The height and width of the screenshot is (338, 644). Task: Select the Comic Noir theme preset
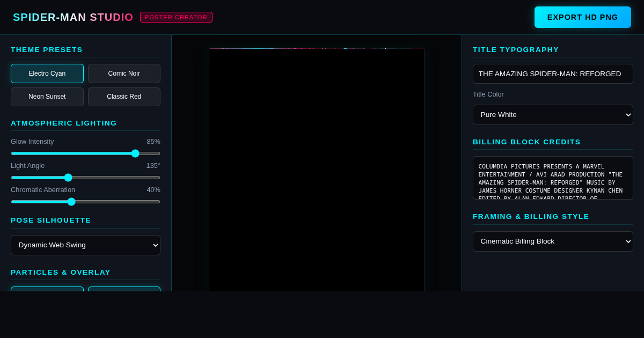point(124,74)
